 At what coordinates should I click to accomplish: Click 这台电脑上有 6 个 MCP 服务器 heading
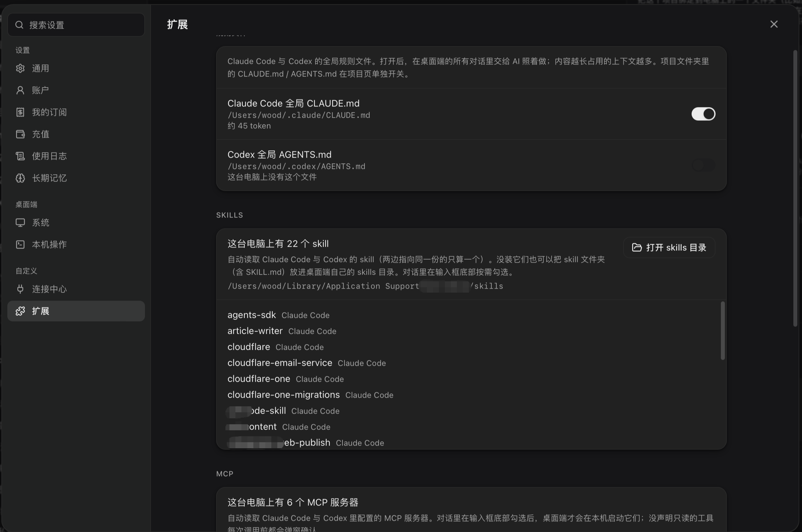click(x=293, y=502)
